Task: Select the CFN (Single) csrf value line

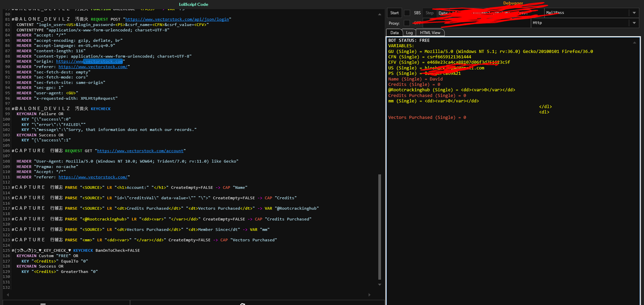Action: pyautogui.click(x=430, y=57)
